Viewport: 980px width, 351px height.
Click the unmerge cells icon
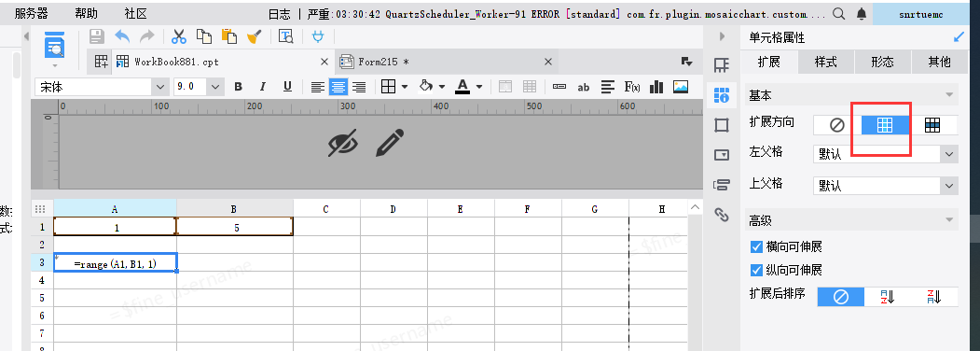(530, 87)
